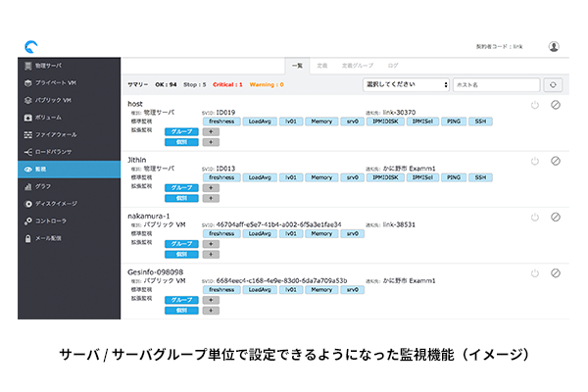Click the ホスト名 search field
This screenshot has width=588, height=392.
pos(497,85)
